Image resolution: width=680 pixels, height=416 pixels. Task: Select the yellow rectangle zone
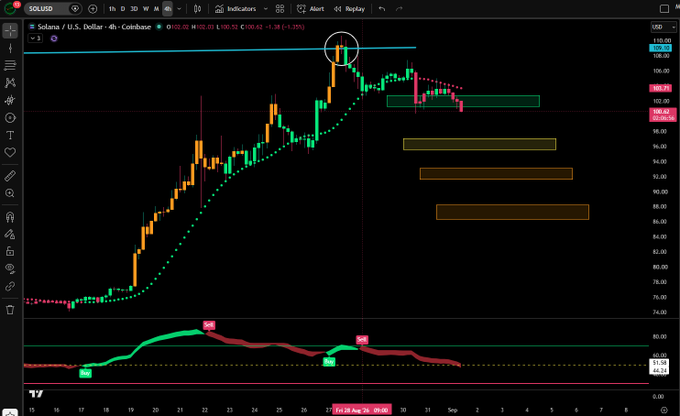click(x=479, y=144)
